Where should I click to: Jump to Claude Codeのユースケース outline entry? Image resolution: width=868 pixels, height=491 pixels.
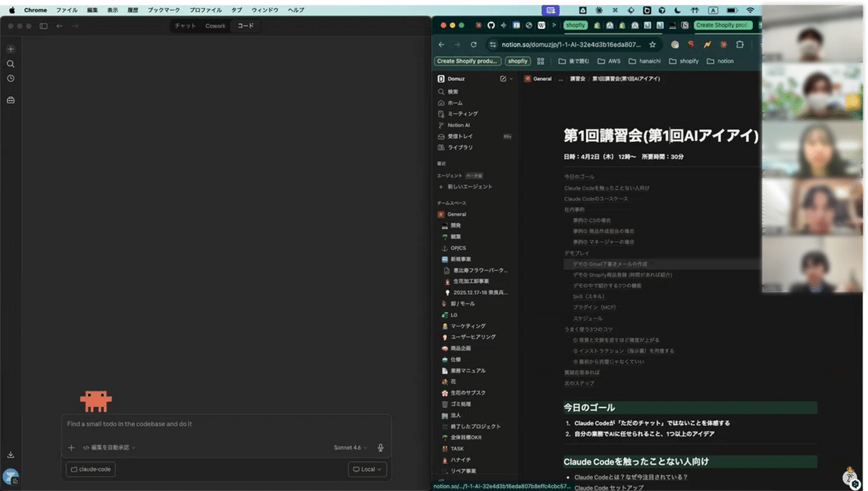(596, 199)
